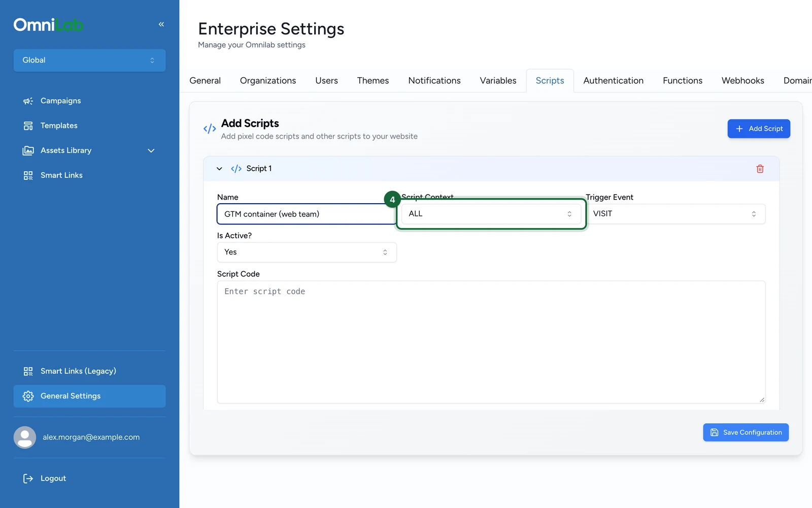The width and height of the screenshot is (812, 508).
Task: Collapse the Script 1 section chevron
Action: click(219, 169)
